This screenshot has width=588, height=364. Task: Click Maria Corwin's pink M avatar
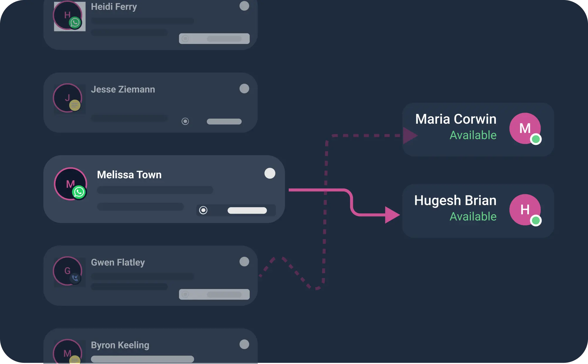click(x=524, y=128)
